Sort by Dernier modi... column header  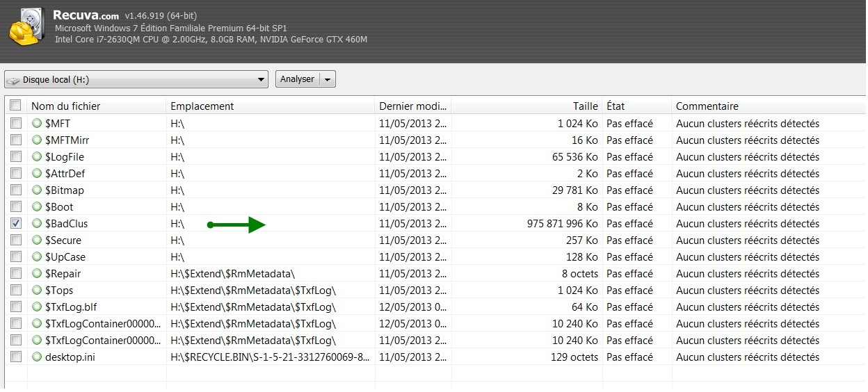click(413, 106)
